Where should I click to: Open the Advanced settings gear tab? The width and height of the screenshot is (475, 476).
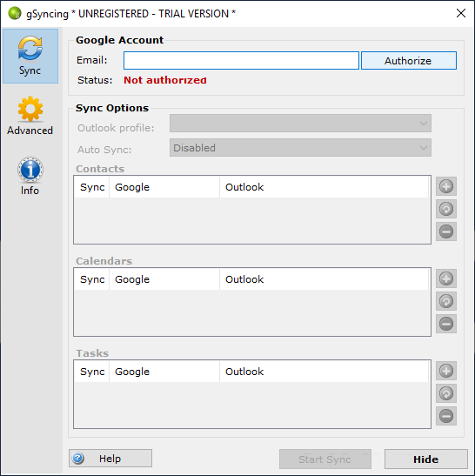[30, 116]
